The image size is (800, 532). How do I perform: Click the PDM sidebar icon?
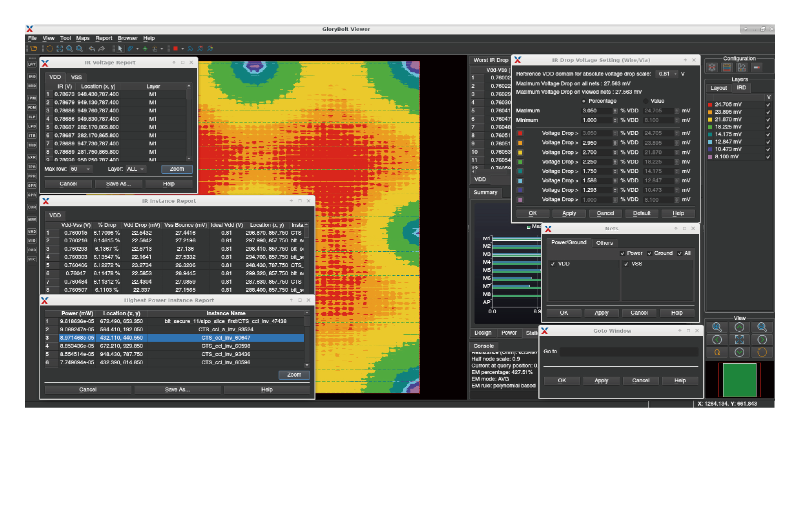pos(32,107)
